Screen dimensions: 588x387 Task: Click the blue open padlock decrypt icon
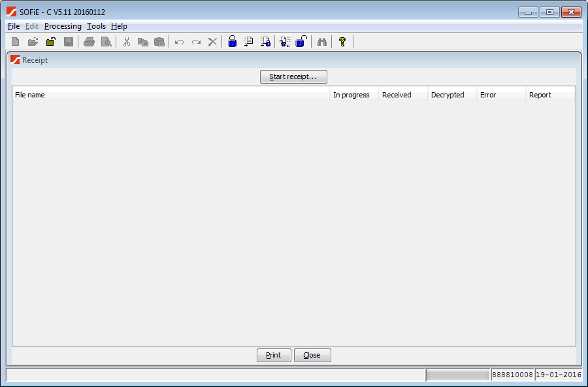[301, 42]
